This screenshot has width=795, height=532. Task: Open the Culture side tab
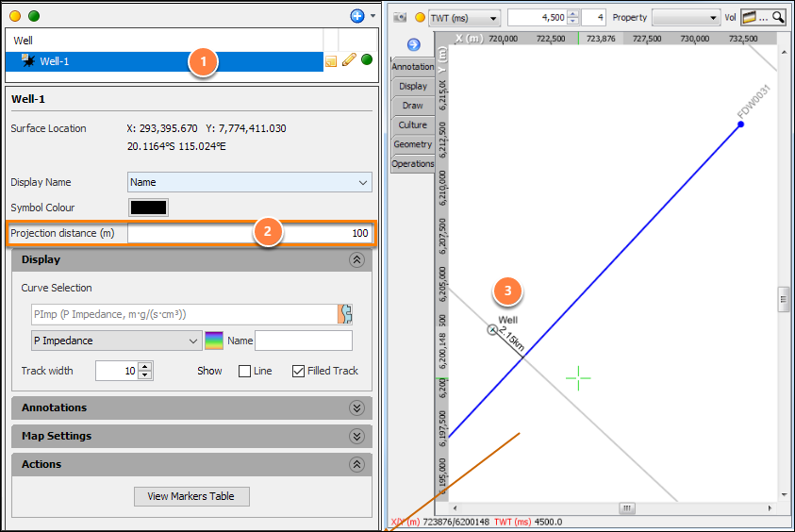[x=413, y=125]
